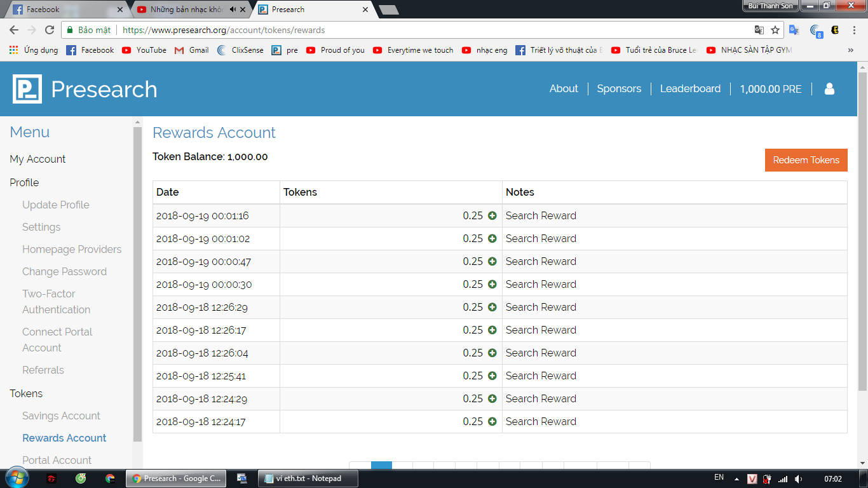
Task: Click the Presearch logo icon
Action: coord(27,89)
